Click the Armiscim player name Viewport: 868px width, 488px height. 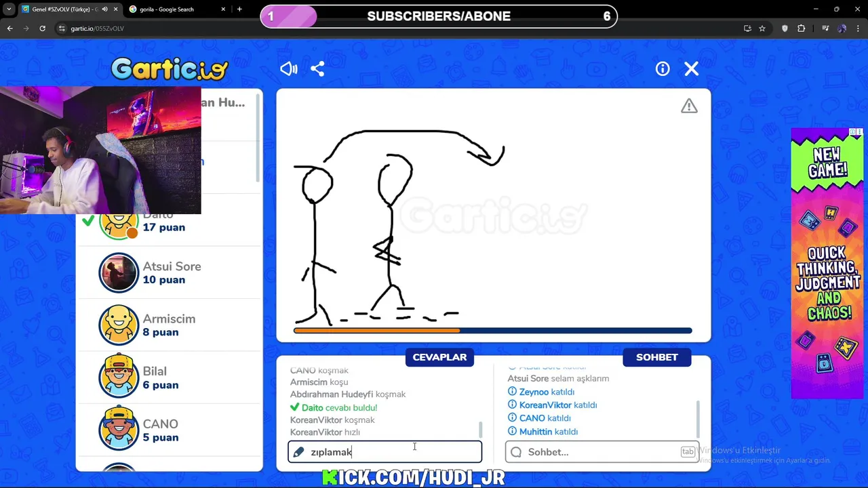(169, 319)
